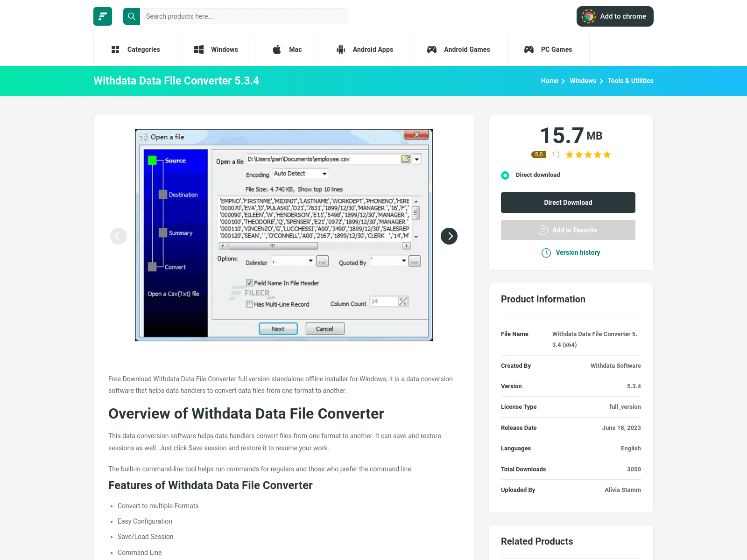This screenshot has height=560, width=747.
Task: Open the Mac menu item
Action: [x=287, y=49]
